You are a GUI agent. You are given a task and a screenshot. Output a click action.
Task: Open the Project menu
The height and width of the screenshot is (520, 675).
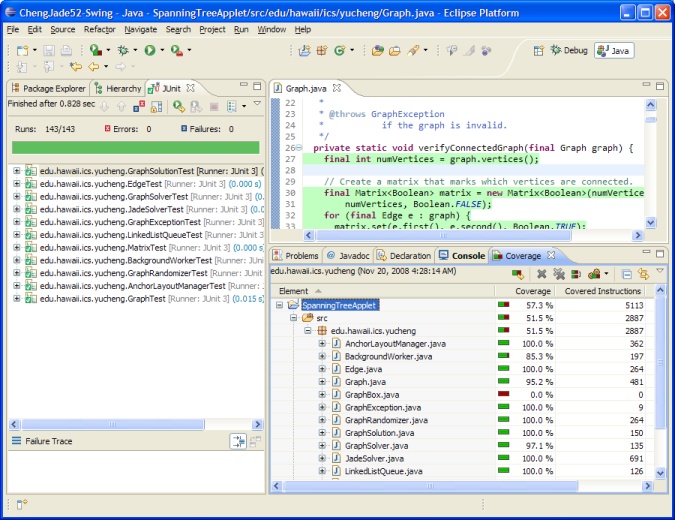(212, 29)
